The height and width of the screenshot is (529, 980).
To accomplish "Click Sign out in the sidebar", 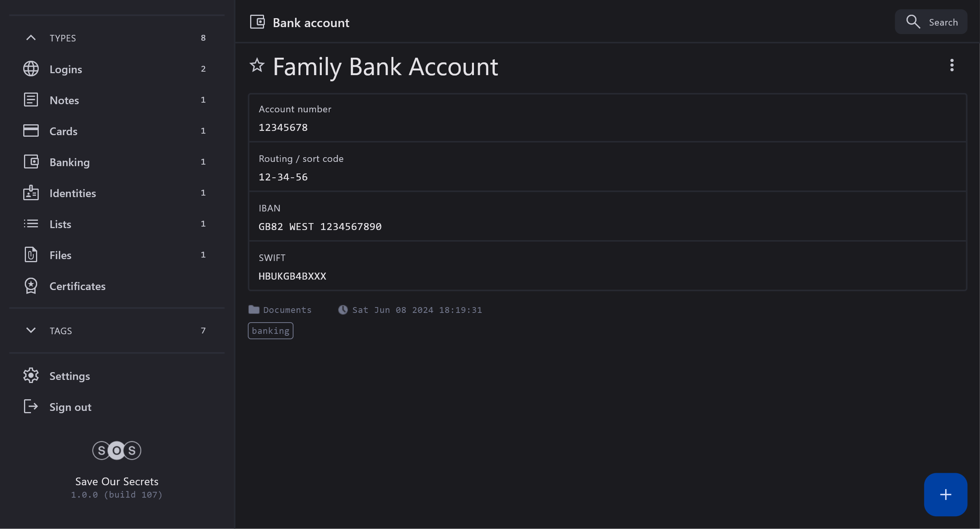I will [x=70, y=407].
